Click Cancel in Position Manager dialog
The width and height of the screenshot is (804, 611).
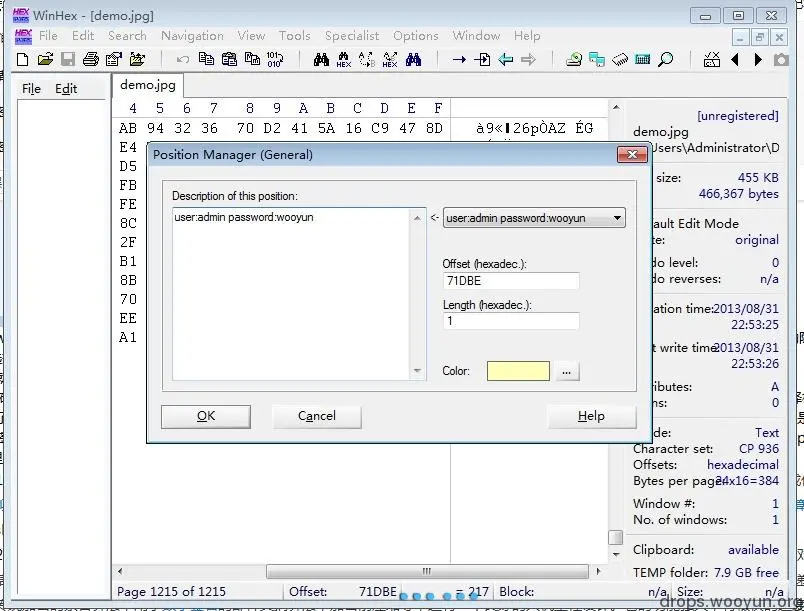tap(316, 416)
